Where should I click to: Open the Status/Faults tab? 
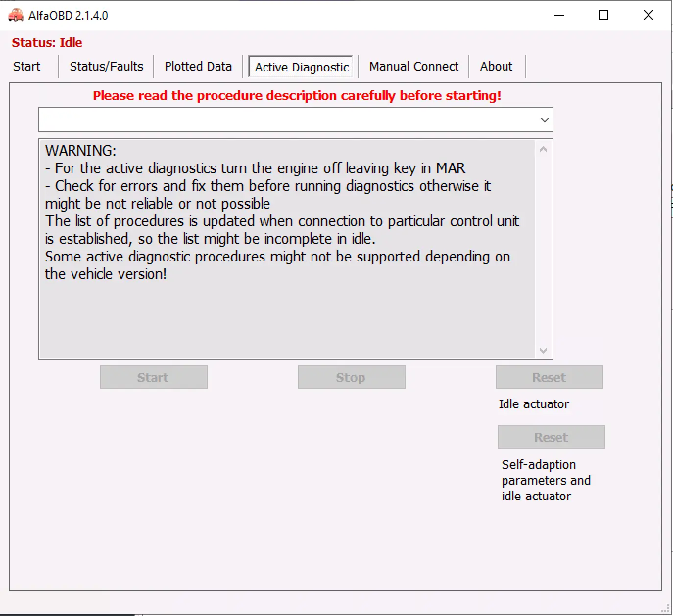click(106, 67)
